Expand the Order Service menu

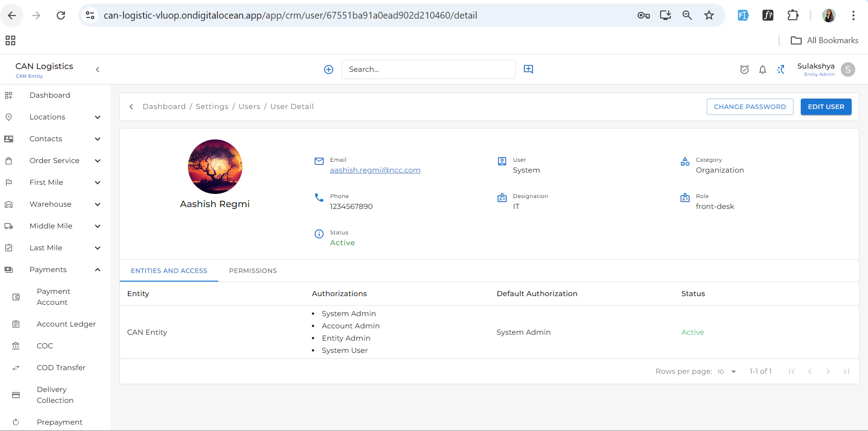point(98,161)
